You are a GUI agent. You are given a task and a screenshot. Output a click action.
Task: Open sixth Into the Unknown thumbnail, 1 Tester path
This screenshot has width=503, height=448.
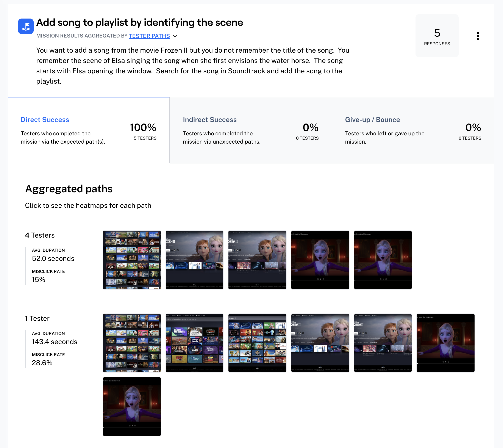point(445,343)
